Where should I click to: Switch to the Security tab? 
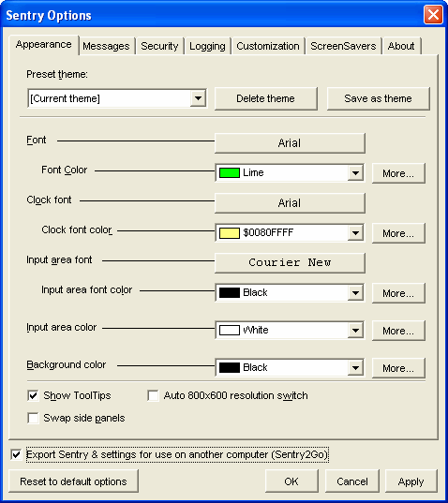[x=159, y=46]
